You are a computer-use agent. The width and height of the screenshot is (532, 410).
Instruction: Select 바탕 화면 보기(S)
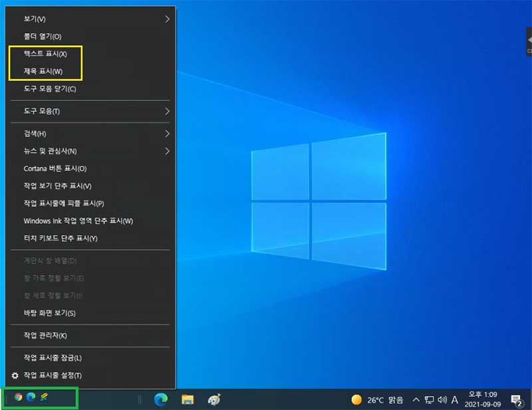[90, 313]
